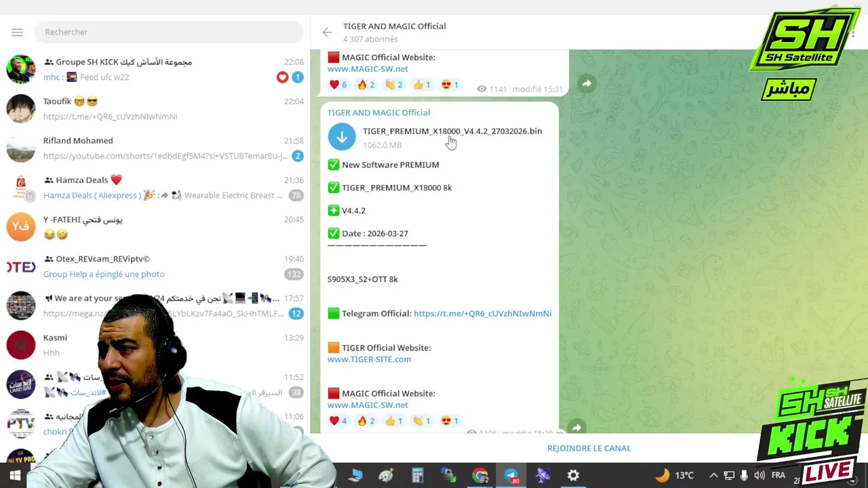Toggle heart-eyes reaction on lower message

[x=450, y=421]
